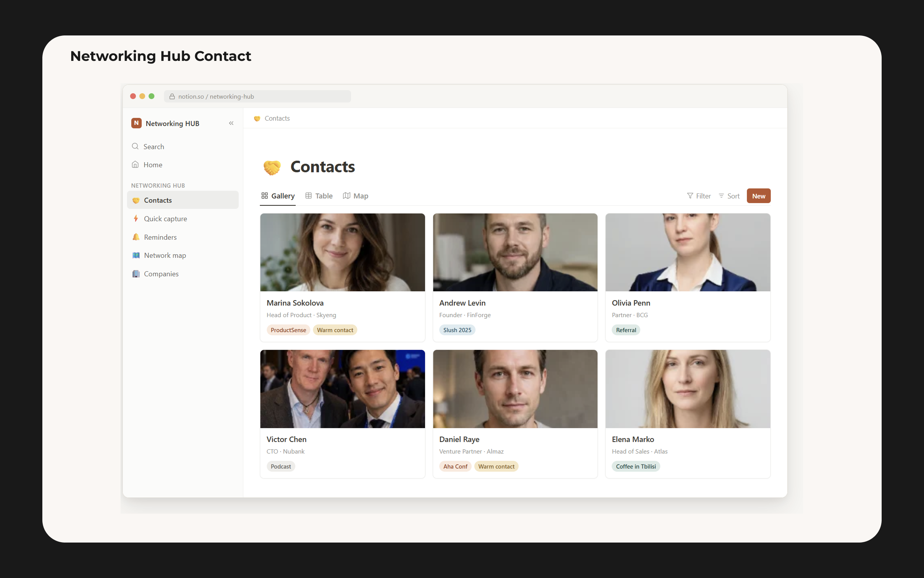Collapse the sidebar with double-chevron icon
The height and width of the screenshot is (578, 924).
(x=231, y=123)
